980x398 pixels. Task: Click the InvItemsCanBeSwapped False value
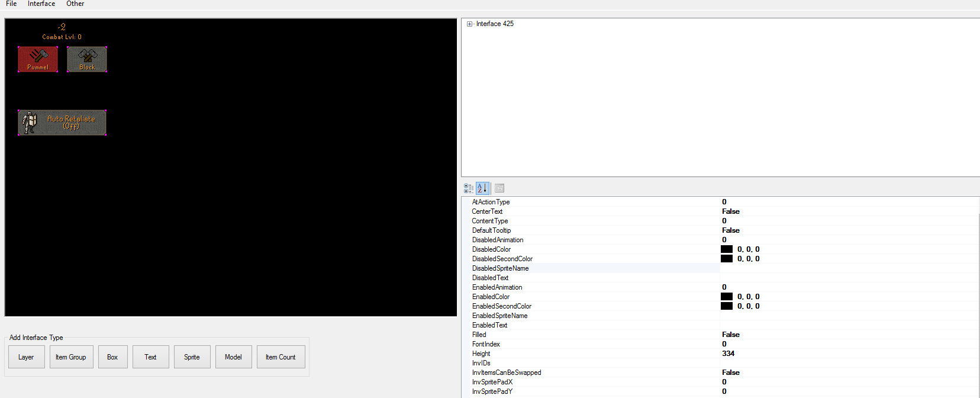[x=731, y=373]
